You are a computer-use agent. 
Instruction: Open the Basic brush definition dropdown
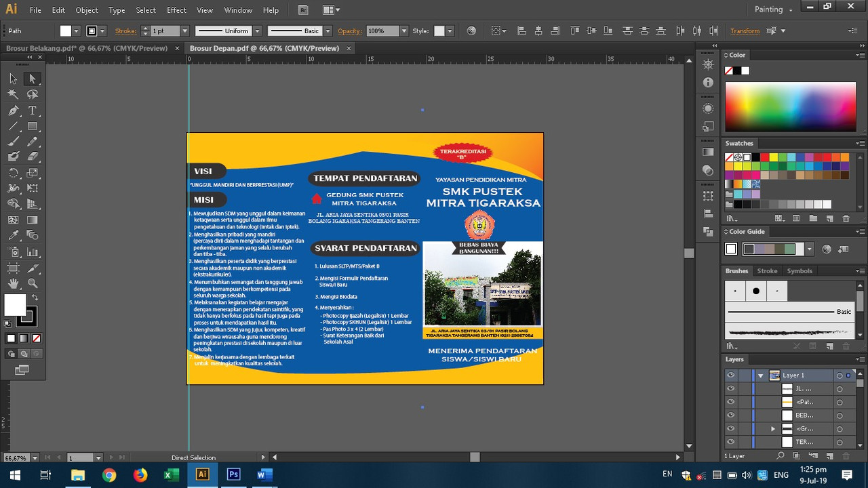point(328,31)
